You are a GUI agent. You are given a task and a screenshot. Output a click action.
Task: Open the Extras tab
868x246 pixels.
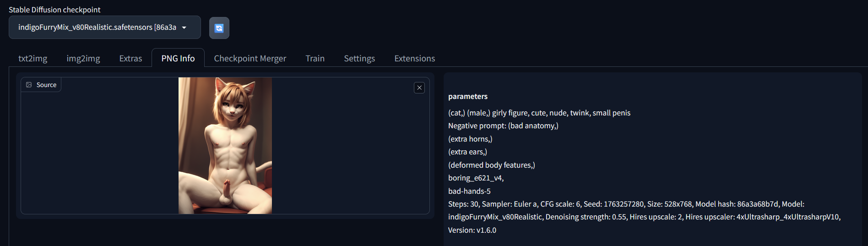click(130, 58)
